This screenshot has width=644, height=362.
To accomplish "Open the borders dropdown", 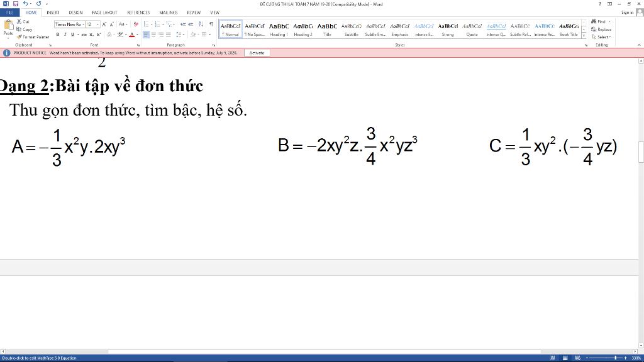I will click(x=209, y=35).
